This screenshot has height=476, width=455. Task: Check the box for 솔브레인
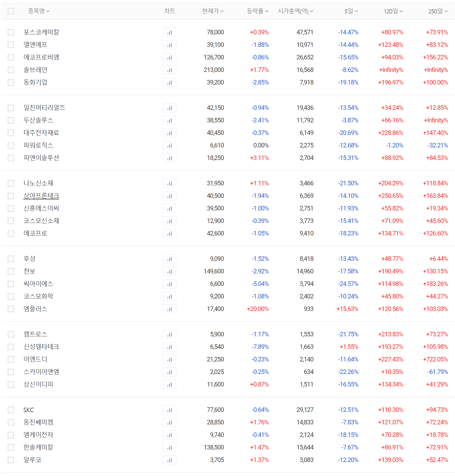click(x=11, y=70)
